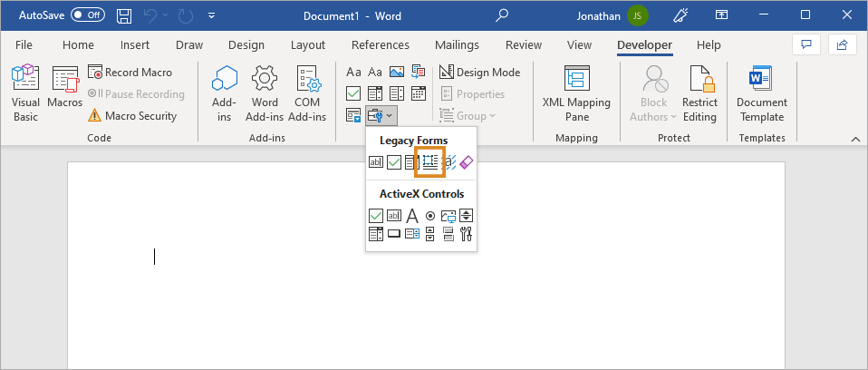
Task: Save the document with floppy icon
Action: coord(124,15)
